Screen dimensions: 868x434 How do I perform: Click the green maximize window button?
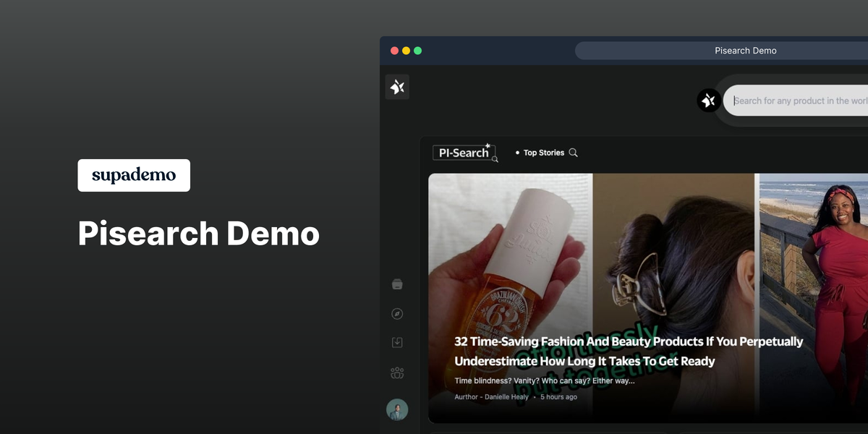[x=417, y=51]
